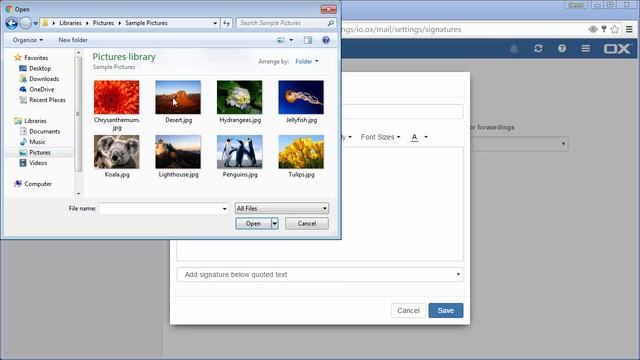The image size is (640, 360).
Task: Bookmark page with the browser star icon
Action: [615, 29]
